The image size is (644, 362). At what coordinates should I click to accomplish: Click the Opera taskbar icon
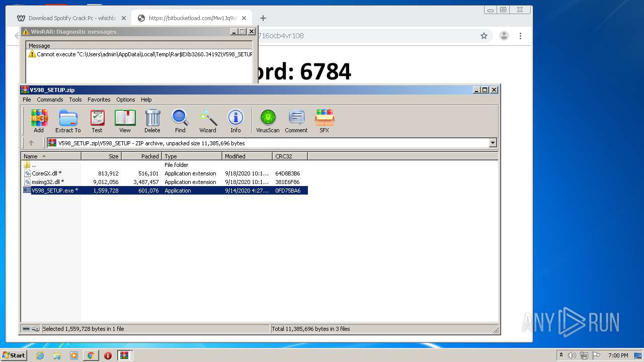(108, 355)
